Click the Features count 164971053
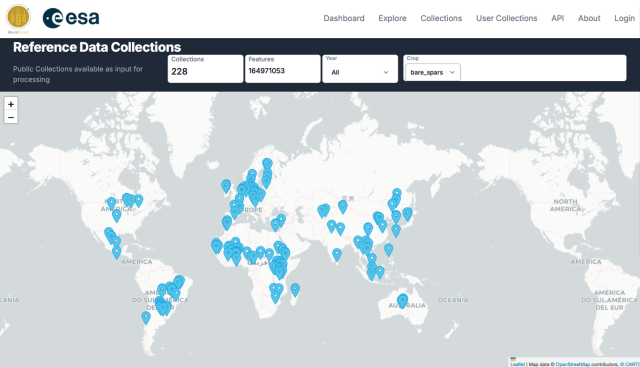 (x=267, y=71)
